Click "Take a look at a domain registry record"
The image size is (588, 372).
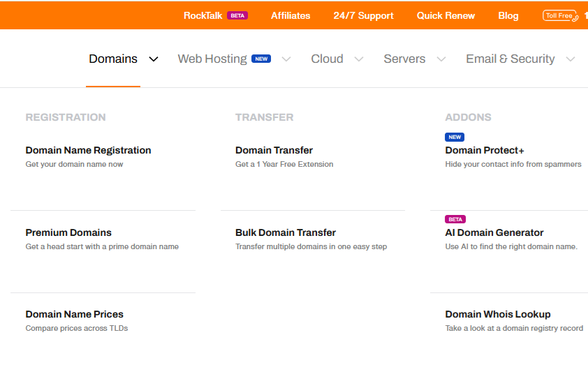(514, 328)
